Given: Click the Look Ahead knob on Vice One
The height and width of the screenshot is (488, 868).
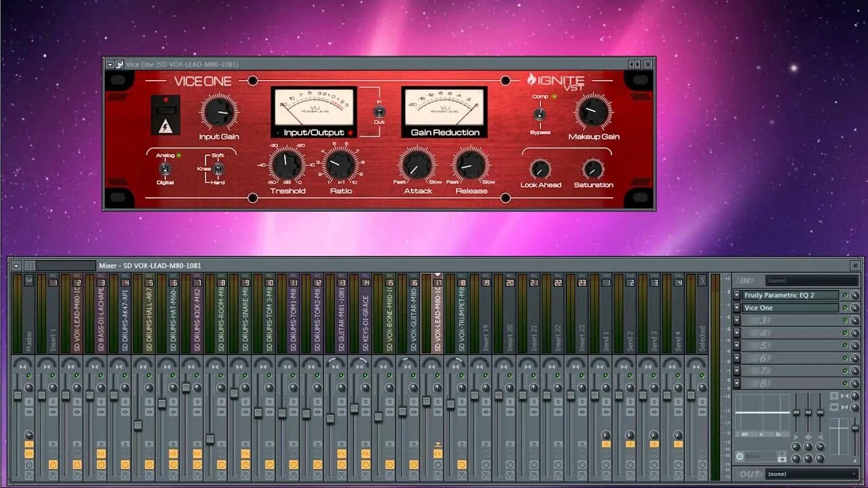Looking at the screenshot, I should [540, 169].
